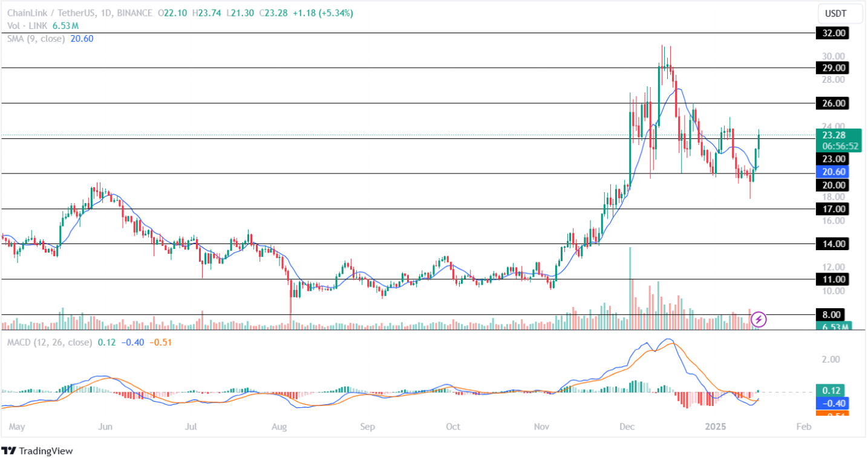
Task: Select the 23.00 price level label
Action: pos(834,158)
